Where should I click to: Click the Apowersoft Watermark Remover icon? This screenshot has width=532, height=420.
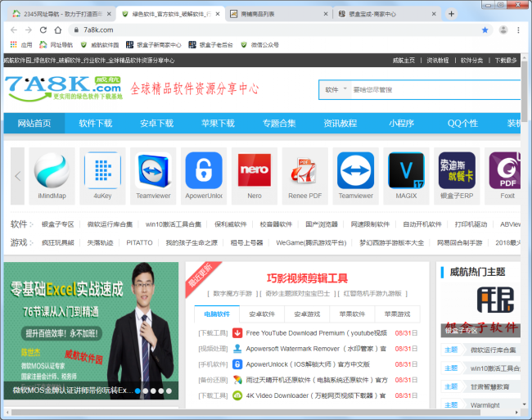coord(237,349)
